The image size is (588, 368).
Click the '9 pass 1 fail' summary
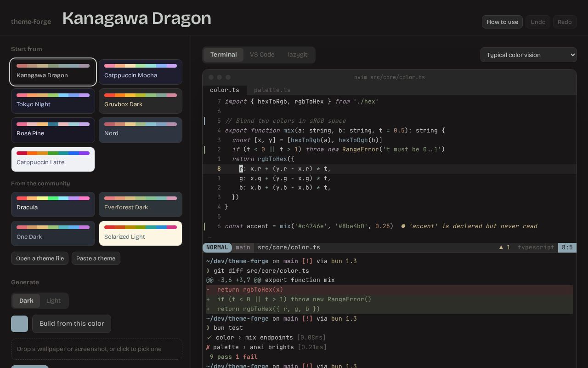point(234,357)
